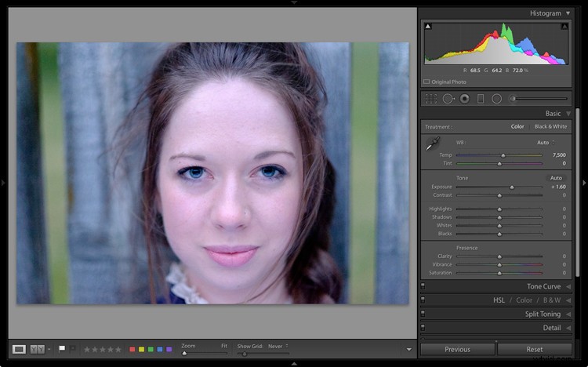The image size is (588, 367).
Task: Show the left panel via edge arrow
Action: [3, 183]
